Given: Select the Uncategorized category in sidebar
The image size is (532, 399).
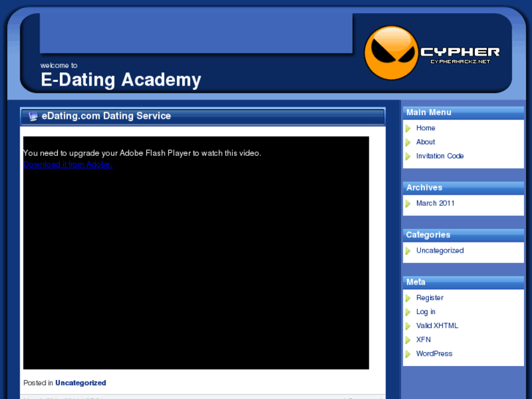Looking at the screenshot, I should coord(440,250).
